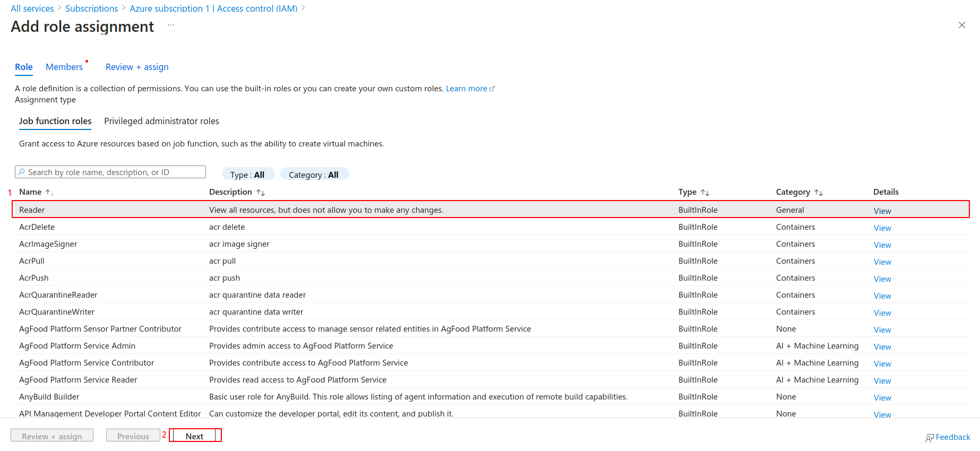View details of the Reader role
This screenshot has height=451, width=980.
[x=881, y=210]
